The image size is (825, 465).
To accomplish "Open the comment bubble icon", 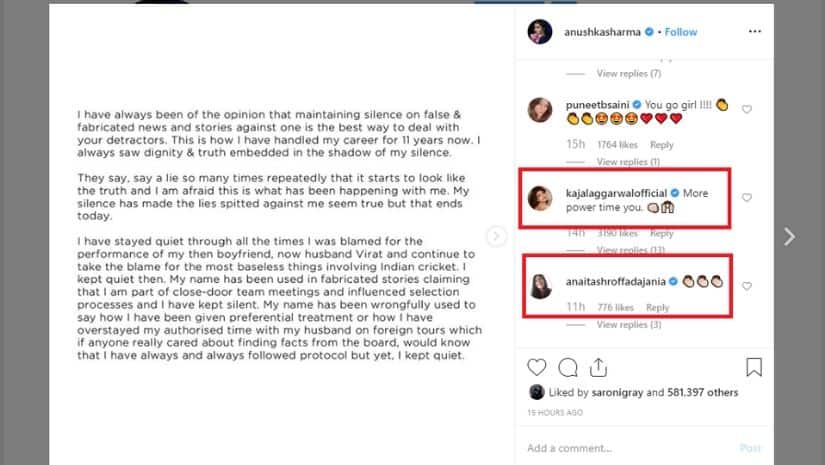I will (568, 368).
